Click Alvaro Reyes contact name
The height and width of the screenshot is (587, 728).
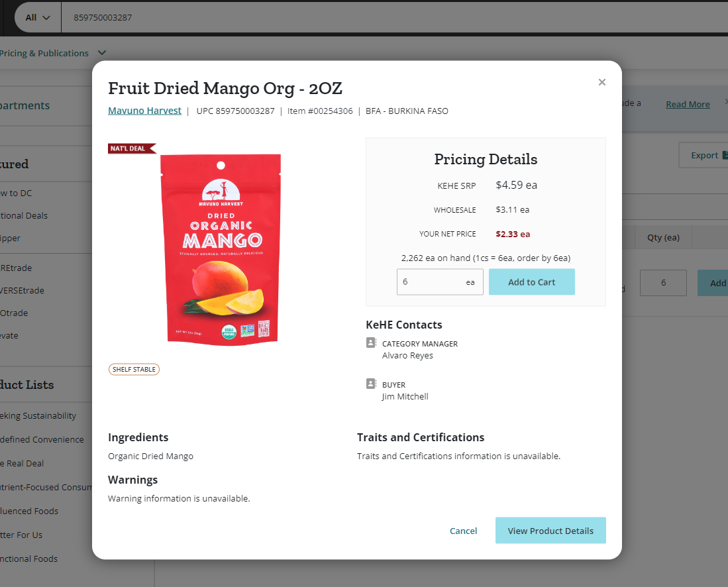(407, 355)
